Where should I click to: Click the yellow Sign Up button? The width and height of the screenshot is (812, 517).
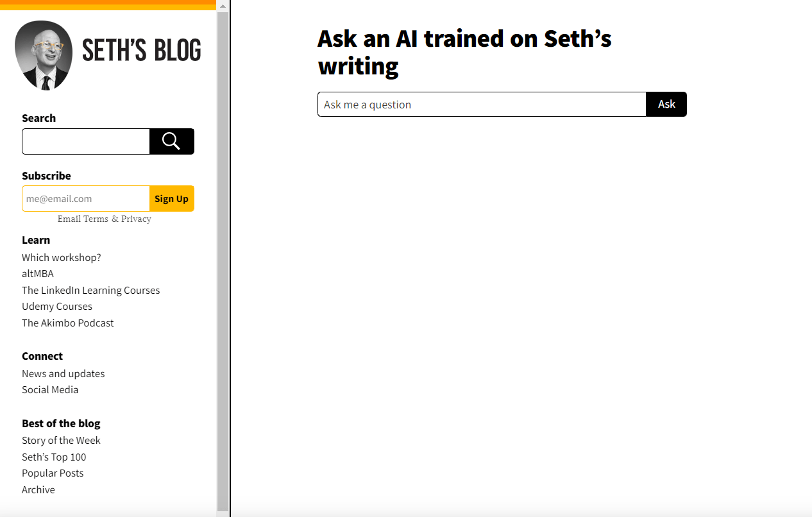[x=172, y=198]
